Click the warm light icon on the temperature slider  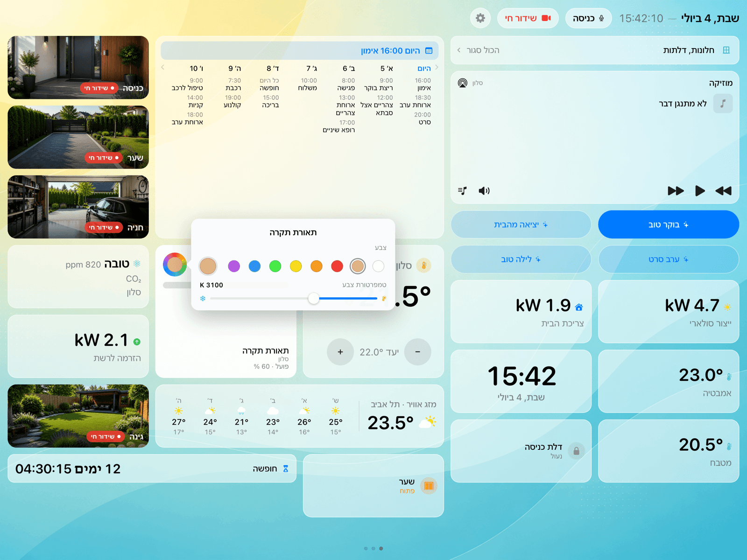coord(384,298)
